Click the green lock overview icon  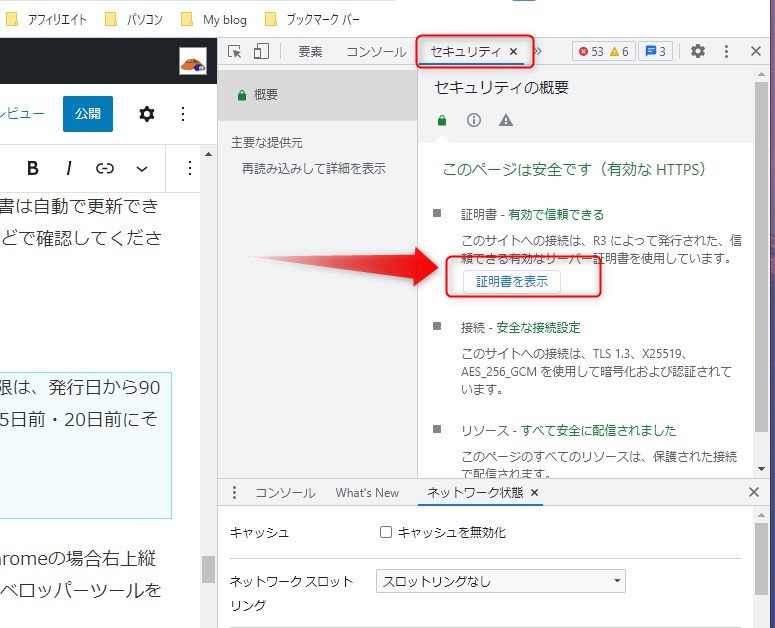[x=442, y=120]
